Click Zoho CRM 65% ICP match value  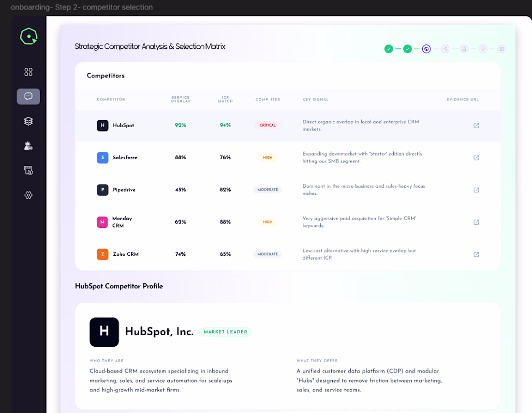click(x=225, y=254)
